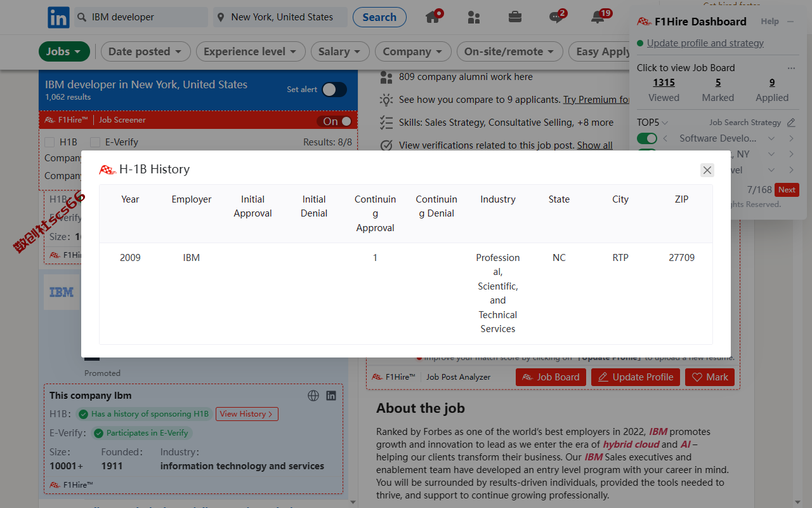
Task: Open the Salary filter dropdown
Action: pyautogui.click(x=339, y=51)
